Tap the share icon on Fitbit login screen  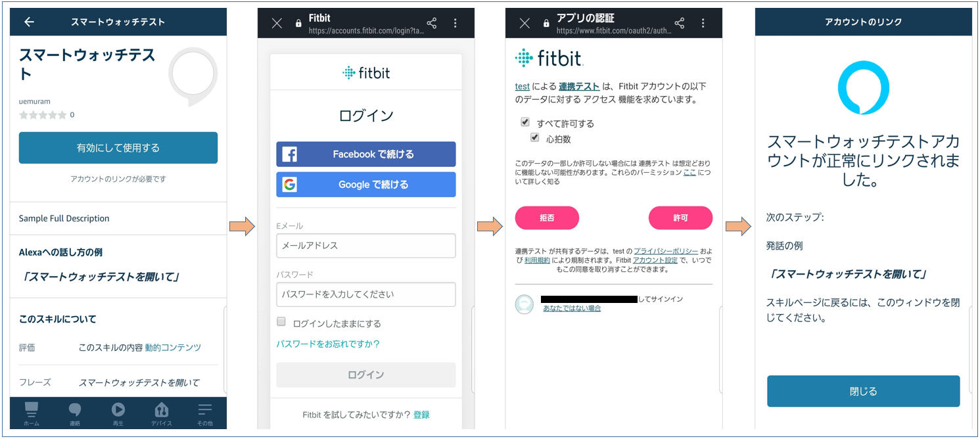click(431, 22)
